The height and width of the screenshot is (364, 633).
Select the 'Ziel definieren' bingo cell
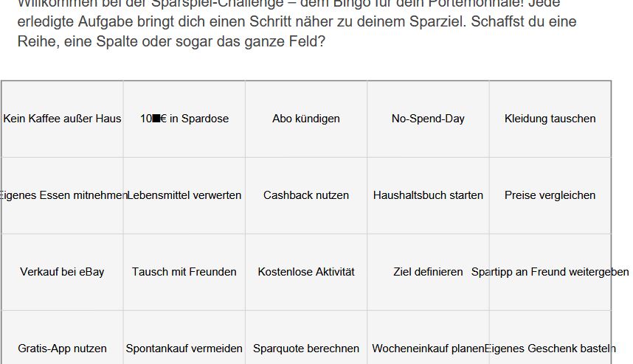click(428, 272)
